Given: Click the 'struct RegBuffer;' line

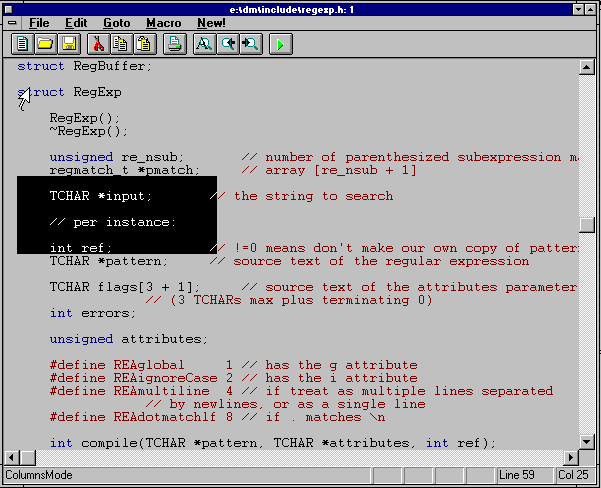Looking at the screenshot, I should point(85,66).
